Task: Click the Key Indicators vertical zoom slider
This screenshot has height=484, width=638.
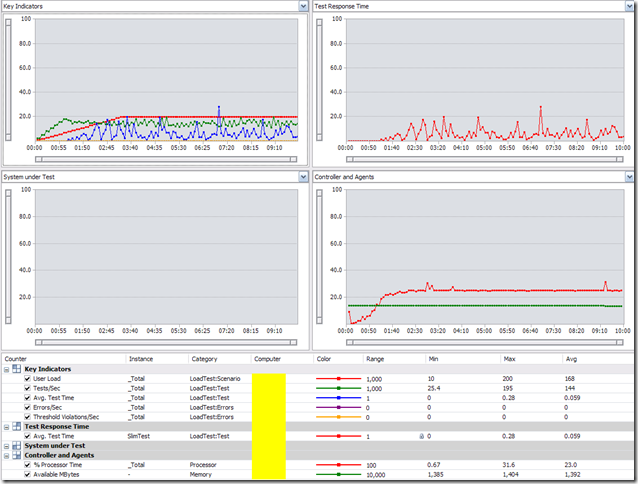Action: coord(8,80)
